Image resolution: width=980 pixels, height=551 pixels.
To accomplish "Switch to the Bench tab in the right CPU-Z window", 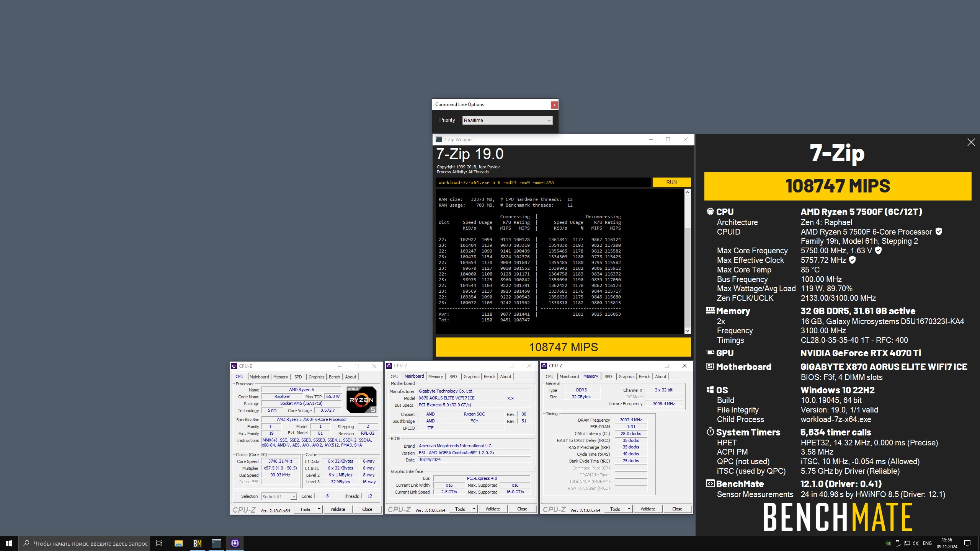I will point(644,377).
